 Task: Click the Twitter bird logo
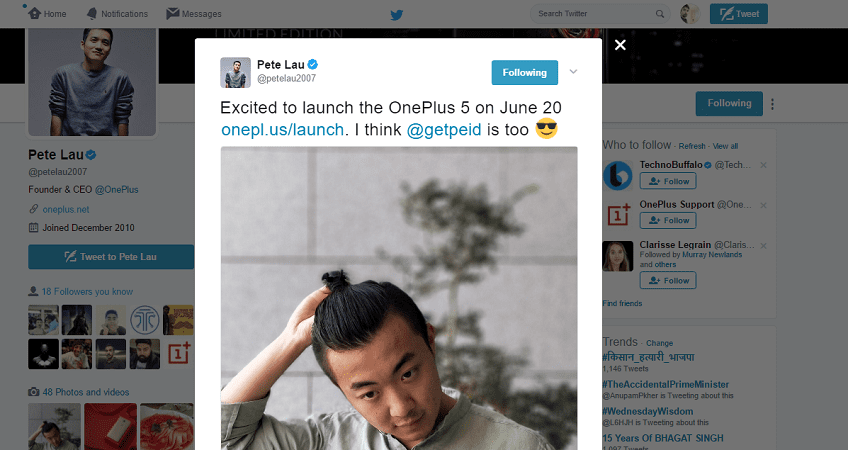[x=396, y=15]
